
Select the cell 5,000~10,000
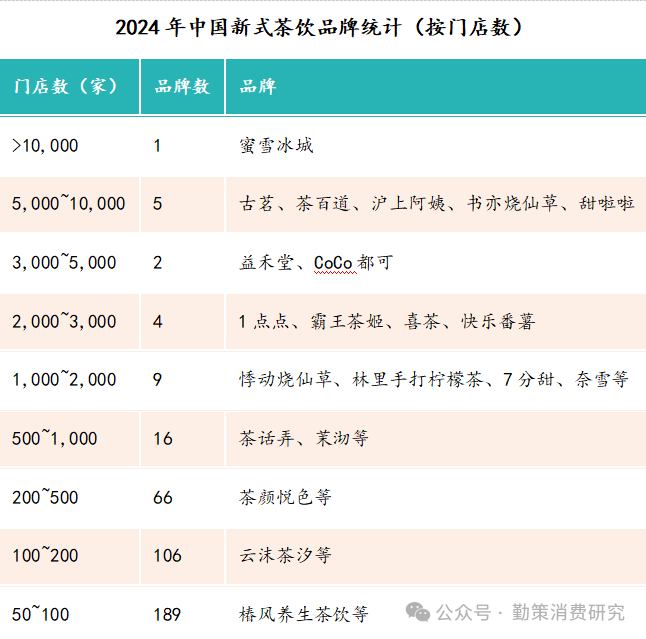(x=68, y=204)
